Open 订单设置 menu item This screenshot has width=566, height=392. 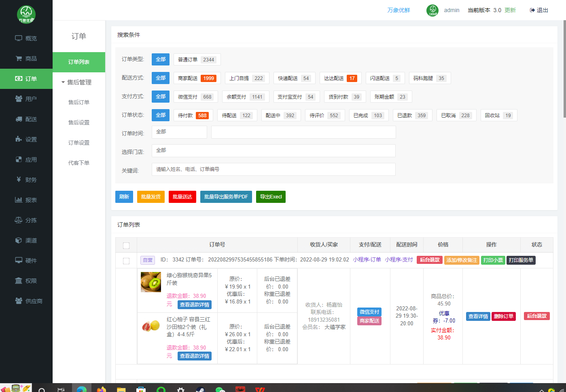click(79, 143)
